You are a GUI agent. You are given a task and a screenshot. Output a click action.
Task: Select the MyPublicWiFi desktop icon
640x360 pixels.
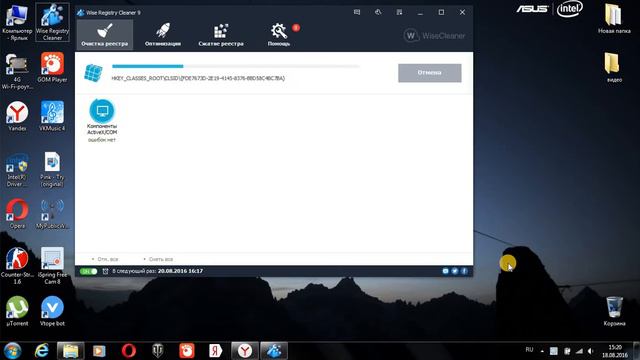point(52,214)
